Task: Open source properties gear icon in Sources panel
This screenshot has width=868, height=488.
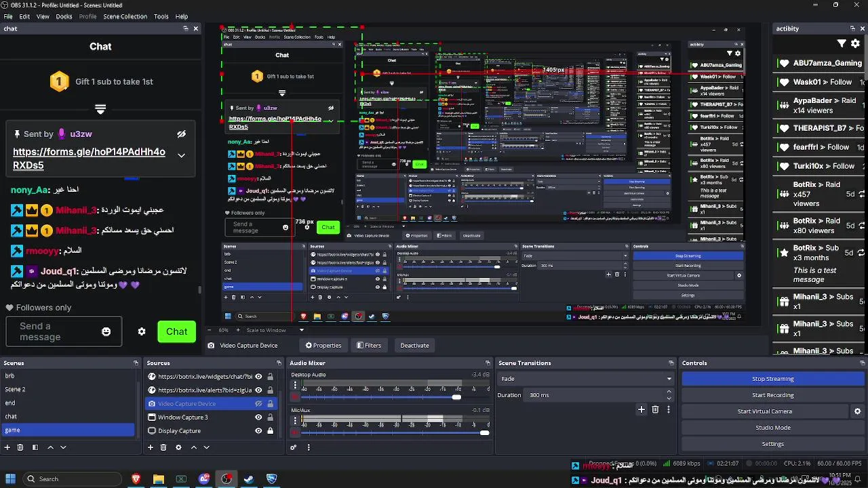Action: (178, 447)
